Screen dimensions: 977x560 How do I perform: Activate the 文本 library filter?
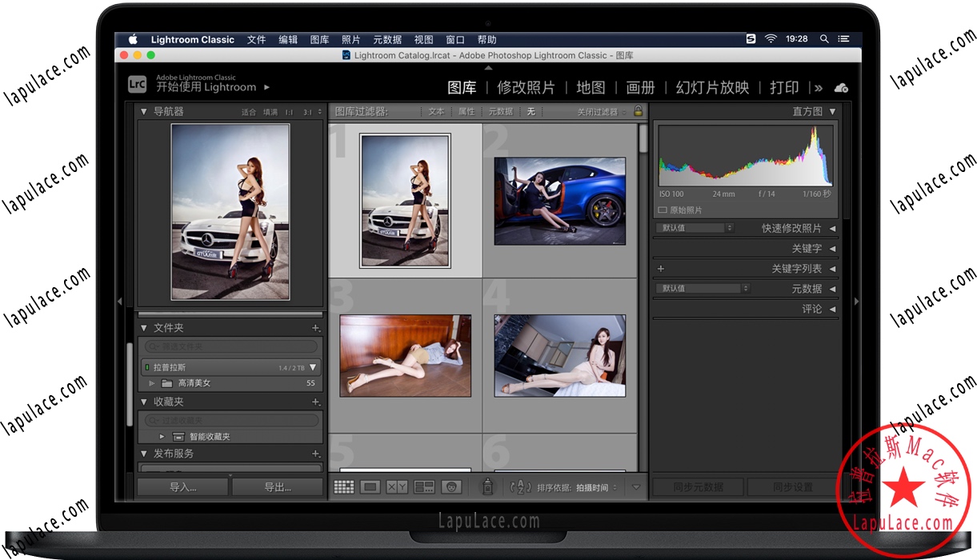(x=436, y=111)
